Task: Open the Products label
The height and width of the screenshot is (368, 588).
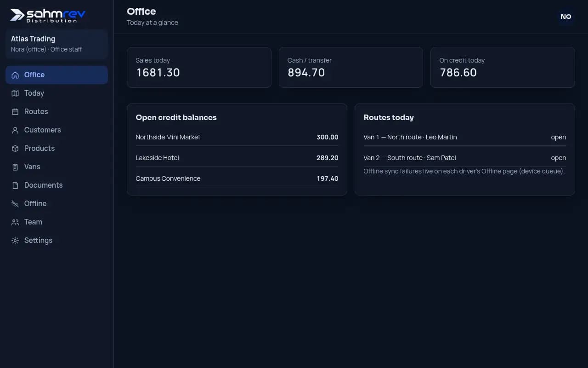Action: [x=40, y=148]
